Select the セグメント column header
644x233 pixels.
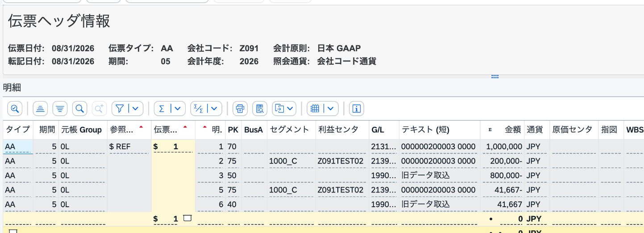pyautogui.click(x=291, y=130)
